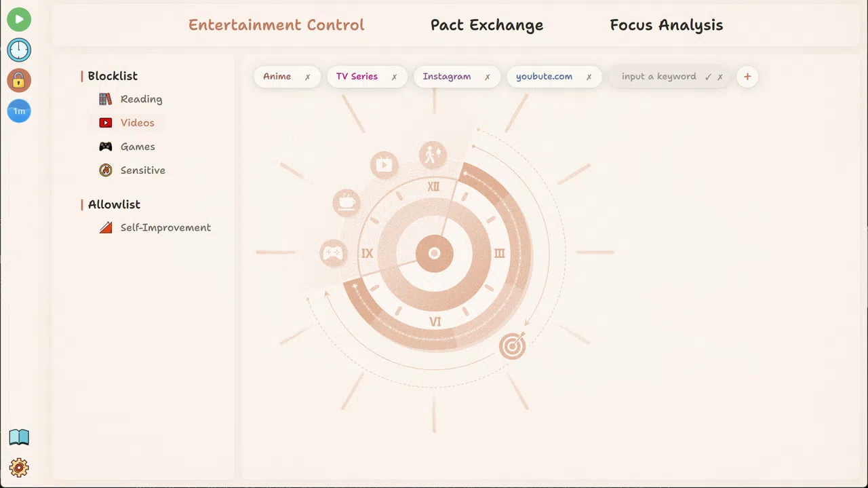Click the clock center hub
The height and width of the screenshot is (488, 868).
(435, 254)
